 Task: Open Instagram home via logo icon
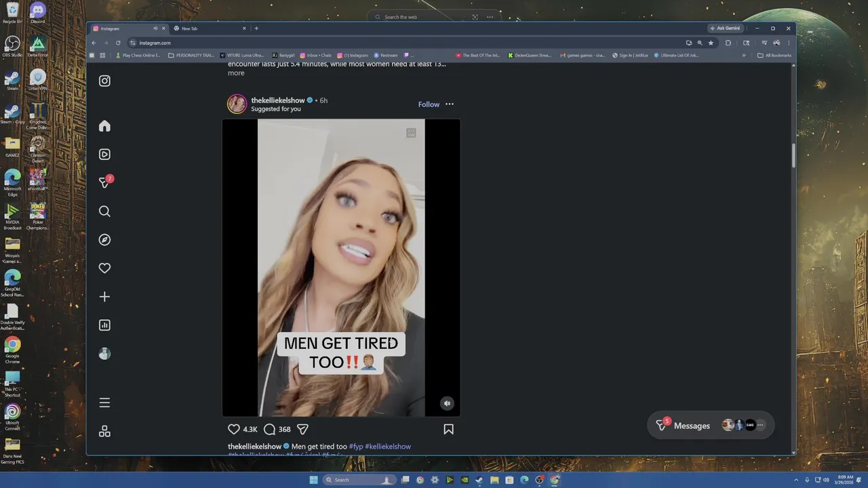coord(104,81)
